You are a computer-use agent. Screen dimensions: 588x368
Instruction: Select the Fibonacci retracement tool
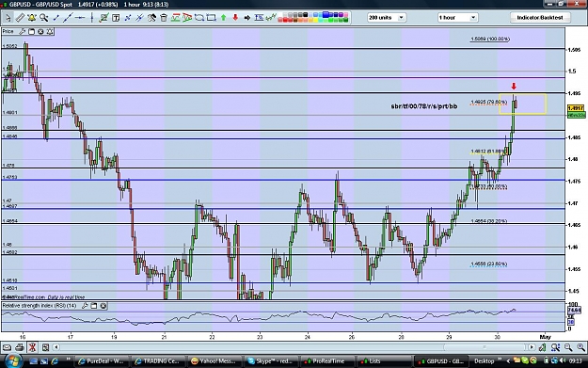point(259,18)
